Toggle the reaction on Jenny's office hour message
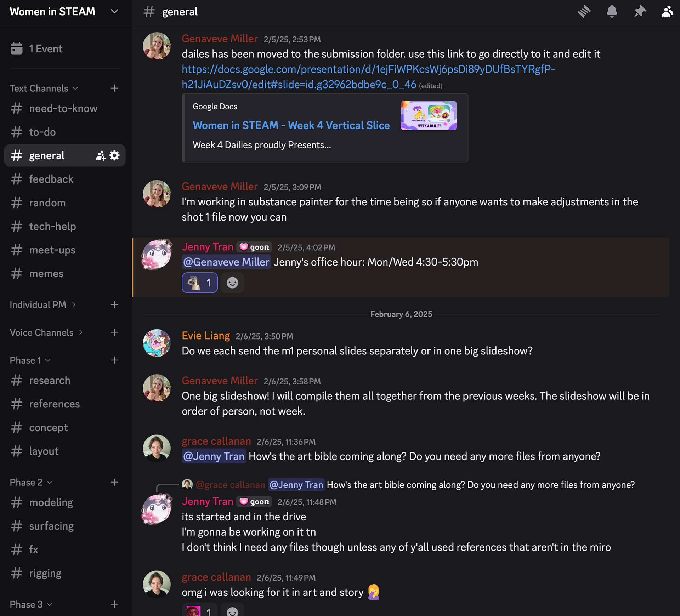 [x=199, y=283]
